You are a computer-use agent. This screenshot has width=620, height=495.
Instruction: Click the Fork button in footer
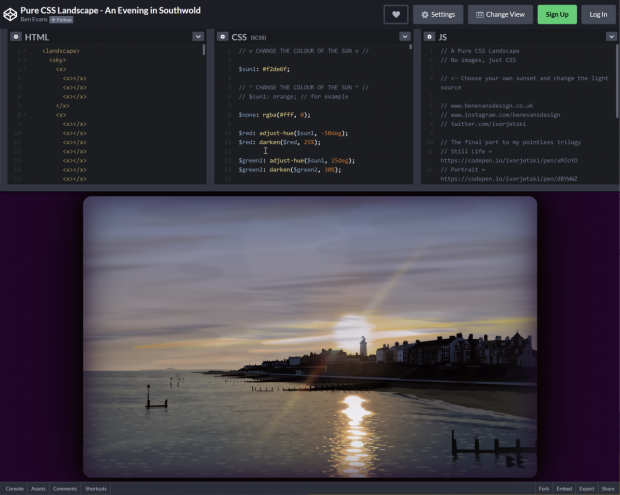click(x=544, y=488)
